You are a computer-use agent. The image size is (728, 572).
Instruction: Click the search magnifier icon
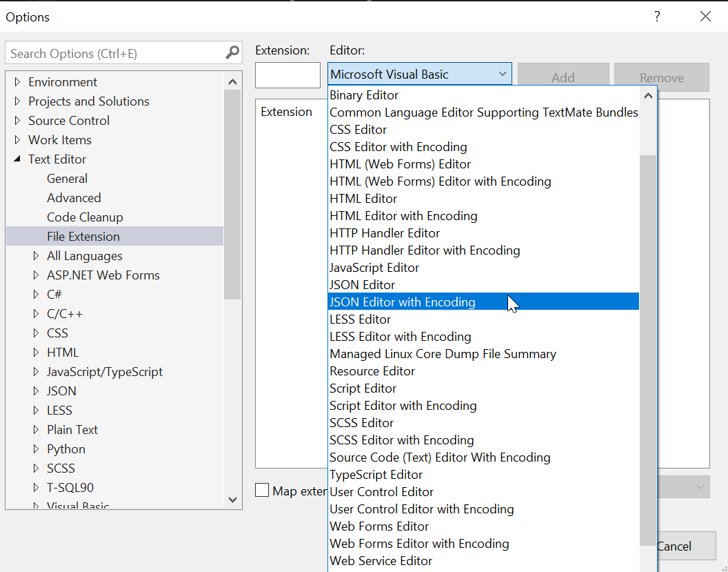coord(232,52)
